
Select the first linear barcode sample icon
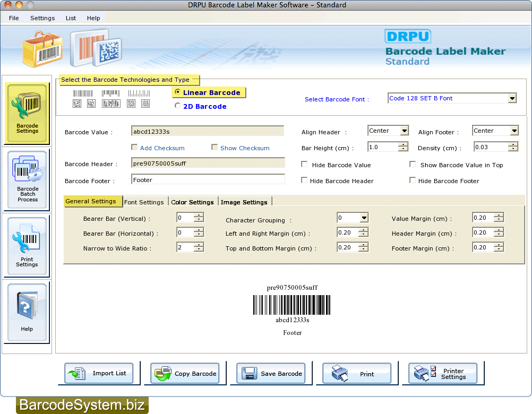(83, 93)
